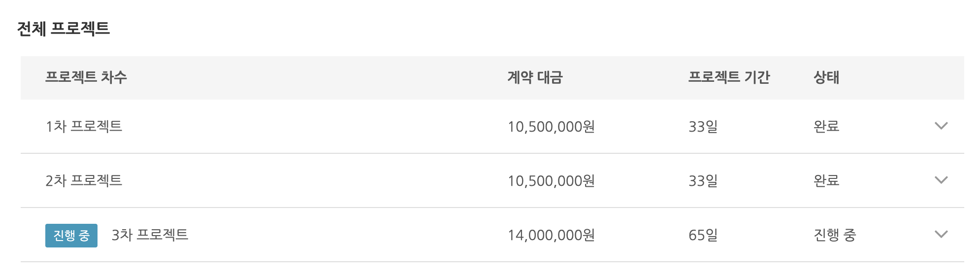Click the 전체 프로젝트 heading
The image size is (980, 279).
click(x=64, y=29)
